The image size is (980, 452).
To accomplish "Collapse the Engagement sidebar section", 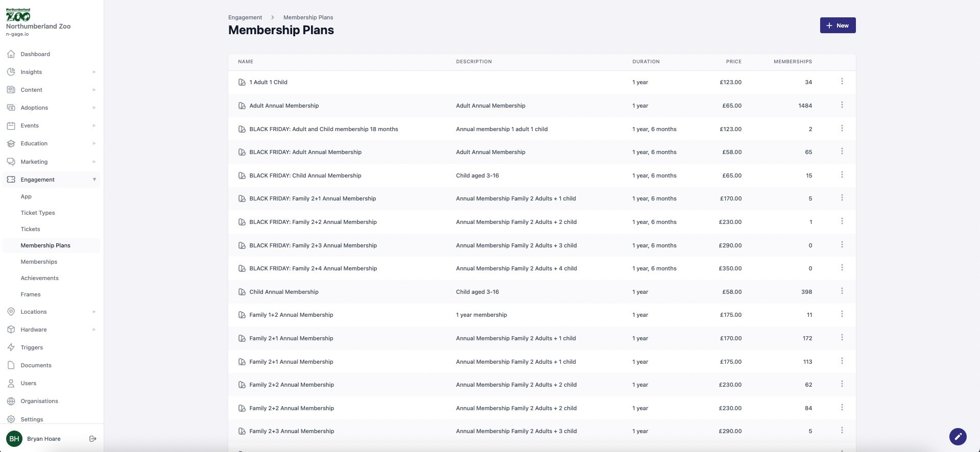I will [x=94, y=180].
